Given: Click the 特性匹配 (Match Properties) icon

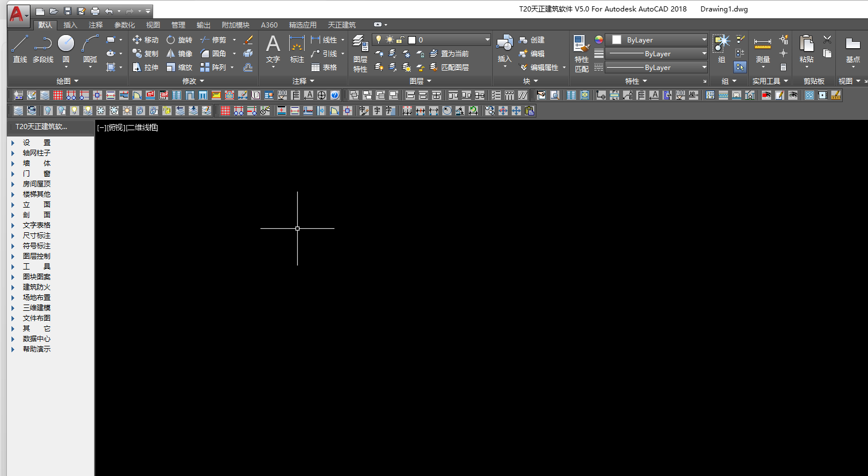Looking at the screenshot, I should point(581,53).
